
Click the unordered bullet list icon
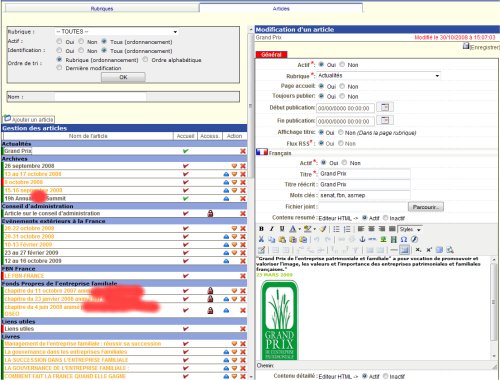(337, 229)
